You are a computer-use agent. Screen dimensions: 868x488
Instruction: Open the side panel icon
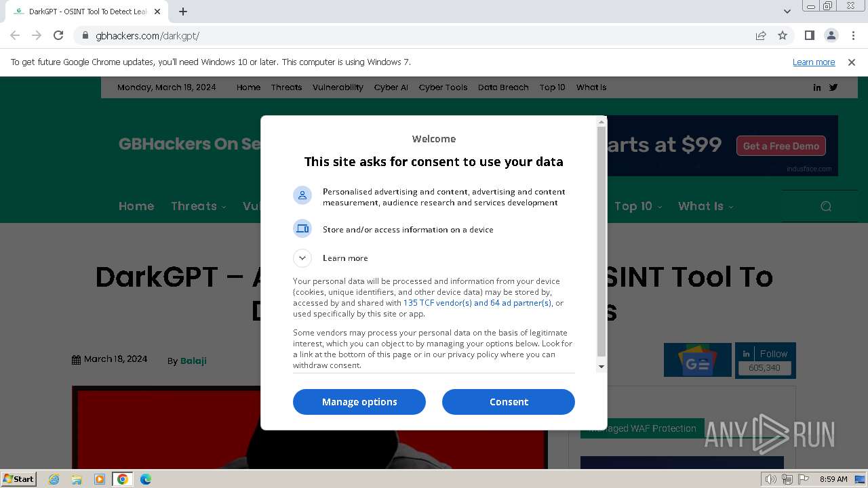(x=809, y=35)
